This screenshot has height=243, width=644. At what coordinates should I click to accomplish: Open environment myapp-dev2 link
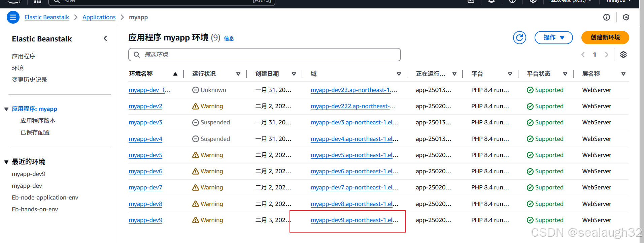tap(145, 107)
